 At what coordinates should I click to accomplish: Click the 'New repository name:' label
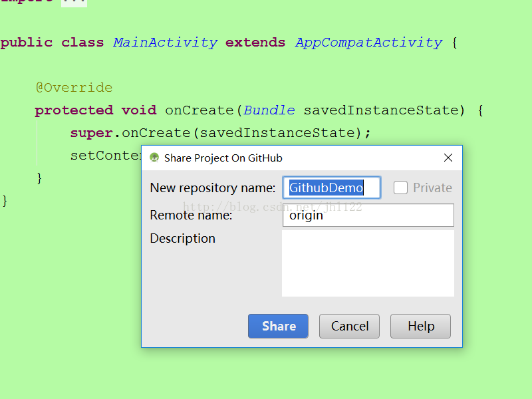point(213,188)
